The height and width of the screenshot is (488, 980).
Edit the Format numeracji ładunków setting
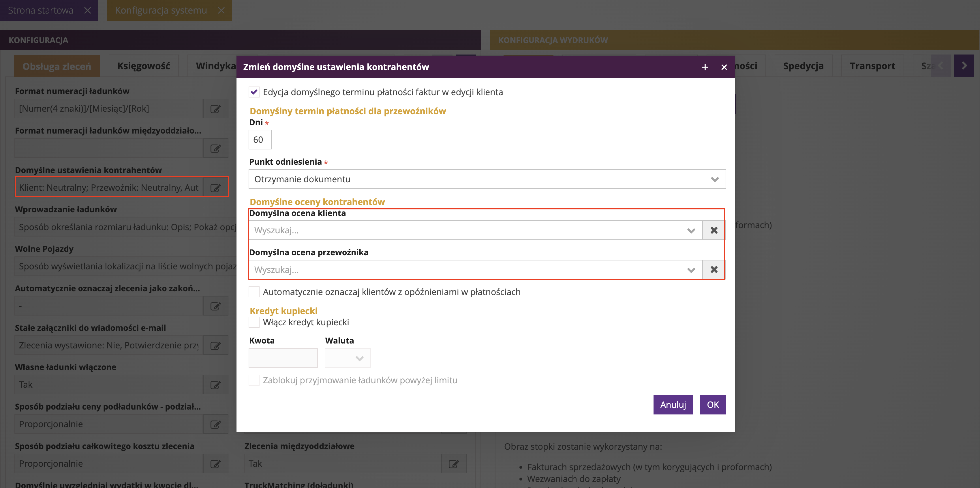pos(215,109)
